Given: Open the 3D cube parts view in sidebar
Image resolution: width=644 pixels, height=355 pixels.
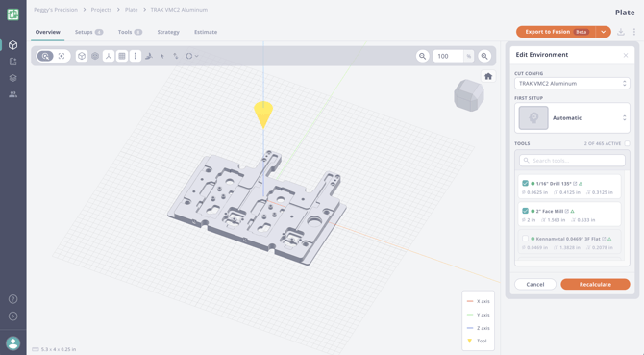Looking at the screenshot, I should [x=12, y=45].
